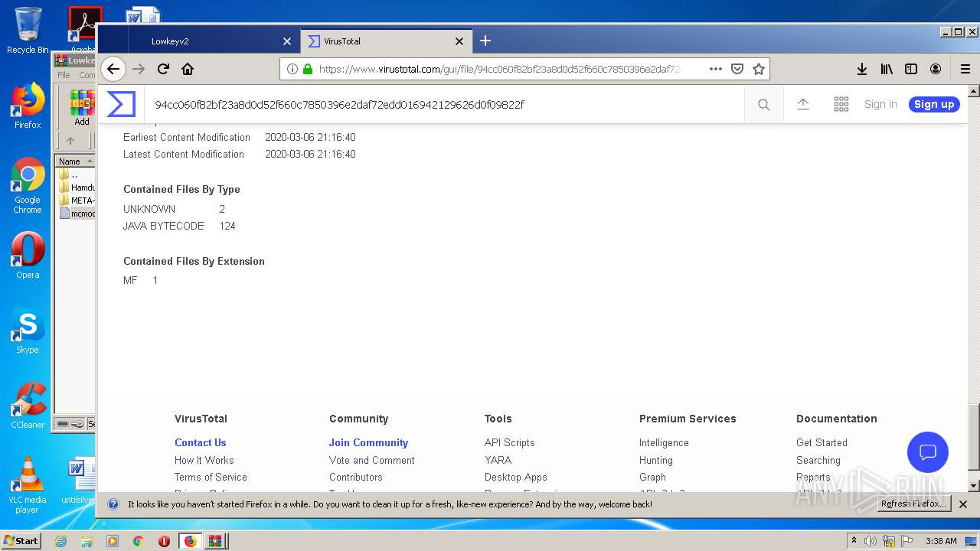The height and width of the screenshot is (551, 980).
Task: Open How It Works link
Action: [x=204, y=460]
